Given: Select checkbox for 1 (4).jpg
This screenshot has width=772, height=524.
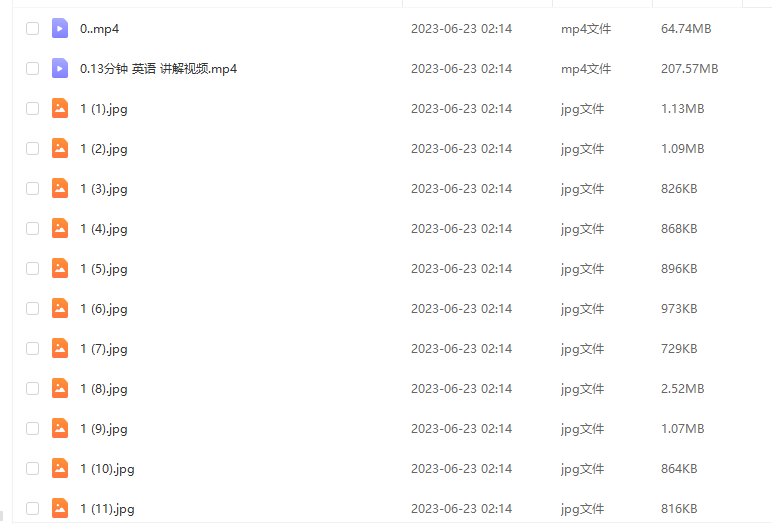Looking at the screenshot, I should [x=32, y=229].
